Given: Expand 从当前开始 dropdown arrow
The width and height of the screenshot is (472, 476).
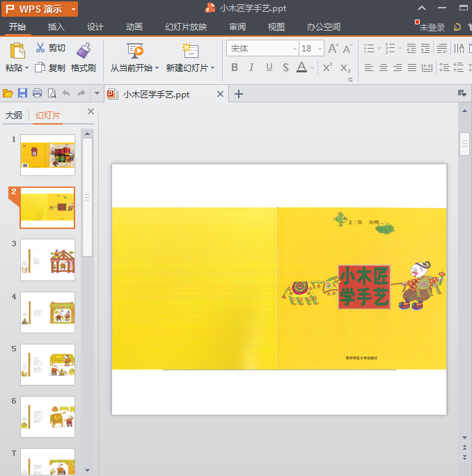Looking at the screenshot, I should (157, 68).
